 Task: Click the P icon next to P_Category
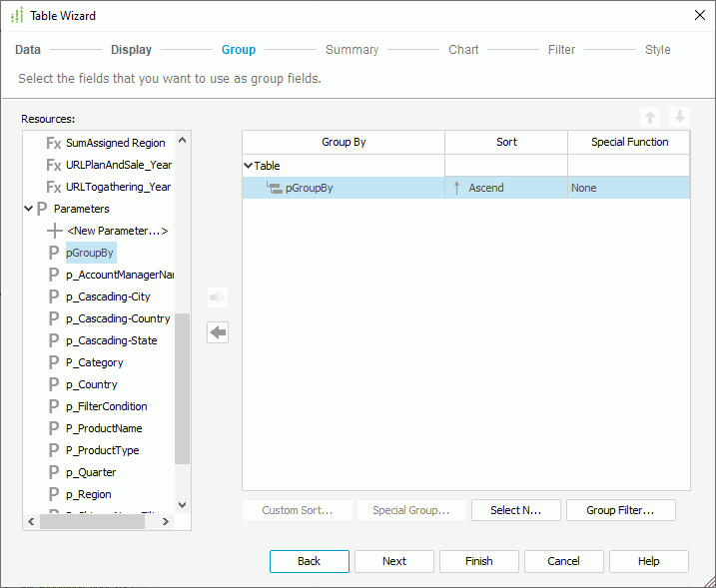(54, 362)
